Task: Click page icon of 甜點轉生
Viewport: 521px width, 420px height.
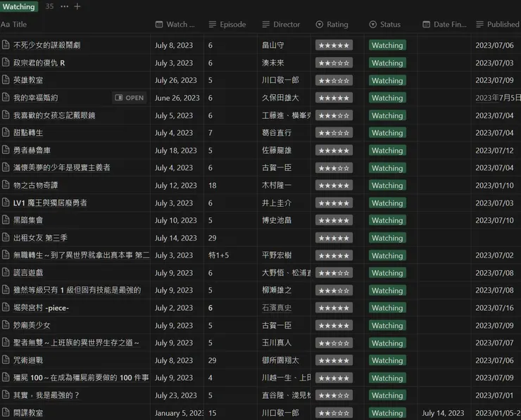Action: (x=6, y=132)
